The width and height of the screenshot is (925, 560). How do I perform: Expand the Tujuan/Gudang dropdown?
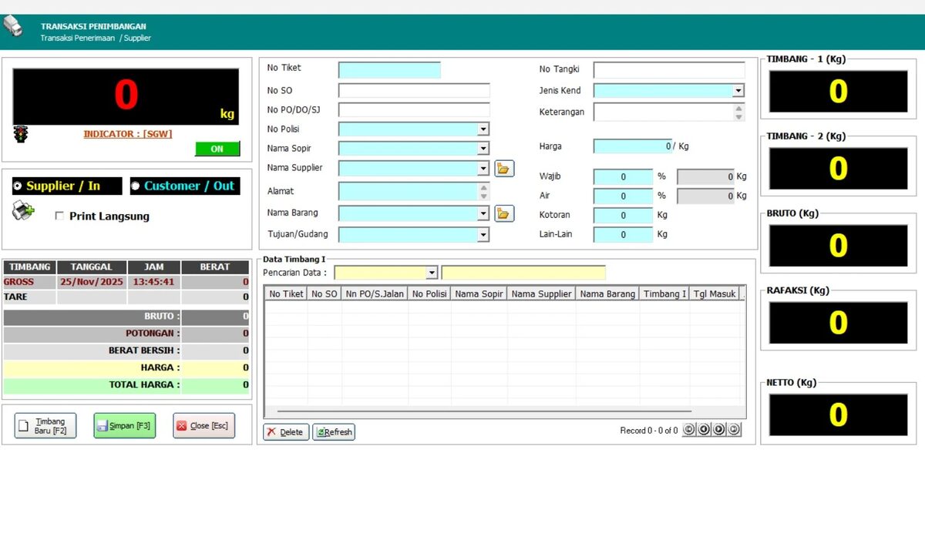click(483, 234)
